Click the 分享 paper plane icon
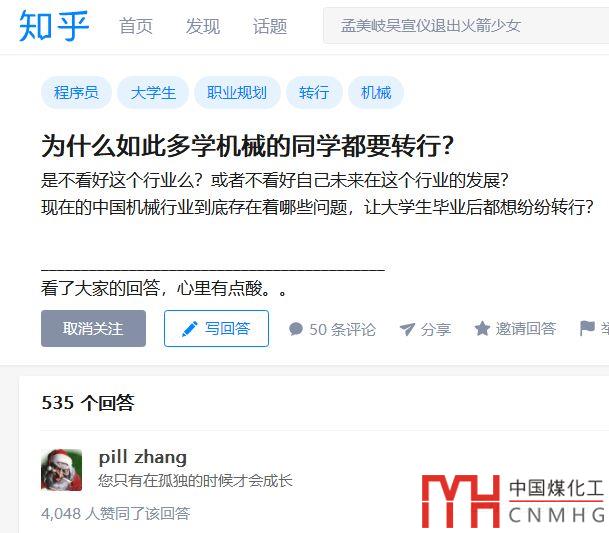The height and width of the screenshot is (533, 609). 407,329
